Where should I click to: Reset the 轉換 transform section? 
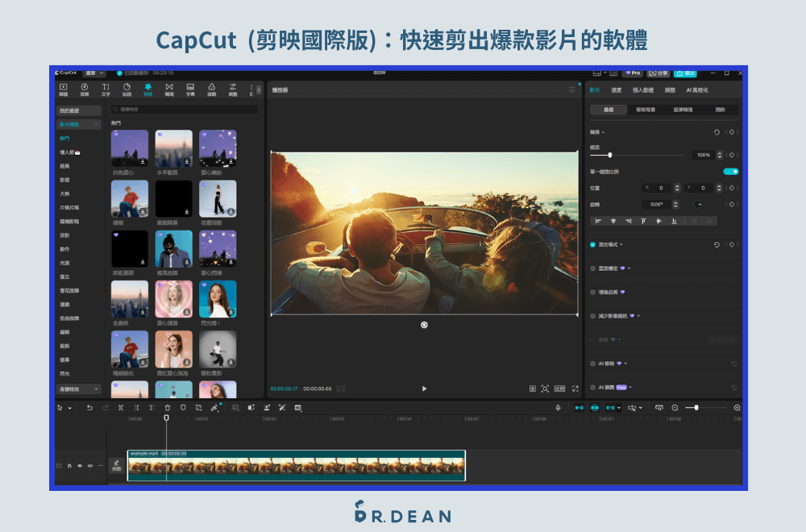[717, 132]
